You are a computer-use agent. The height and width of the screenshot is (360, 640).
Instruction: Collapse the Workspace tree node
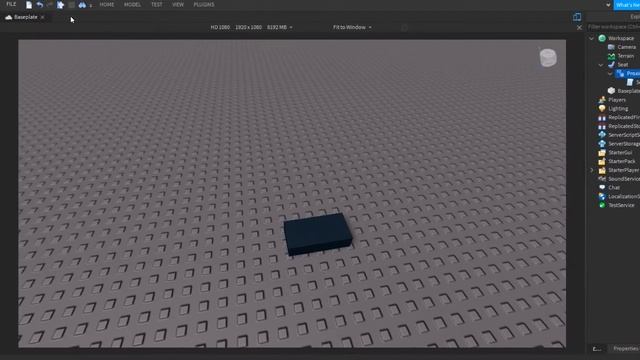coord(591,38)
